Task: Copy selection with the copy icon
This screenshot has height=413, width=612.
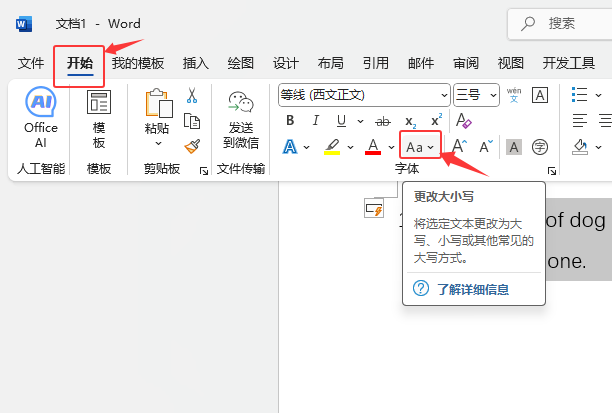Action: [192, 121]
